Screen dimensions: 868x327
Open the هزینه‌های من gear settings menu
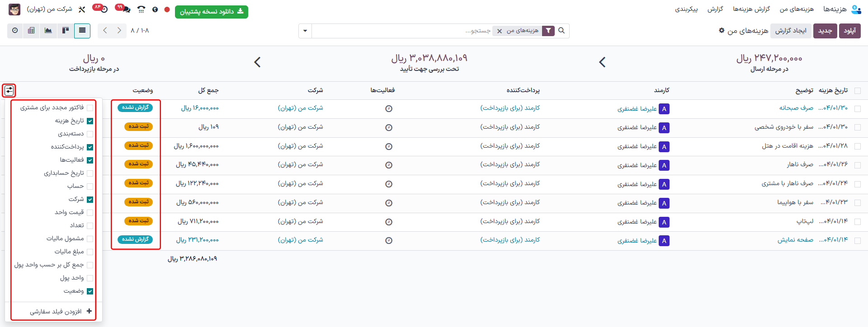tap(722, 30)
